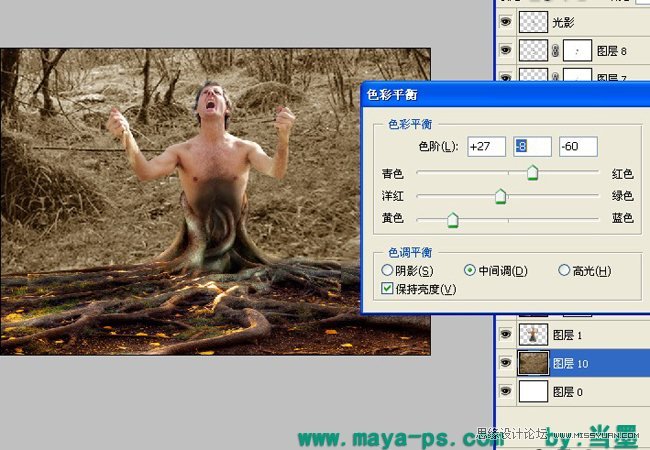Viewport: 650px width, 450px height.
Task: Toggle visibility of 图层 0
Action: [505, 391]
